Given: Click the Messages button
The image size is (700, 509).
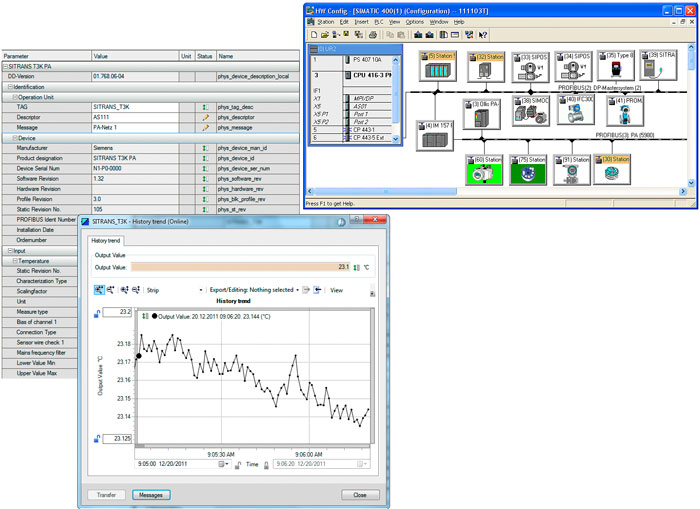Looking at the screenshot, I should [x=151, y=495].
